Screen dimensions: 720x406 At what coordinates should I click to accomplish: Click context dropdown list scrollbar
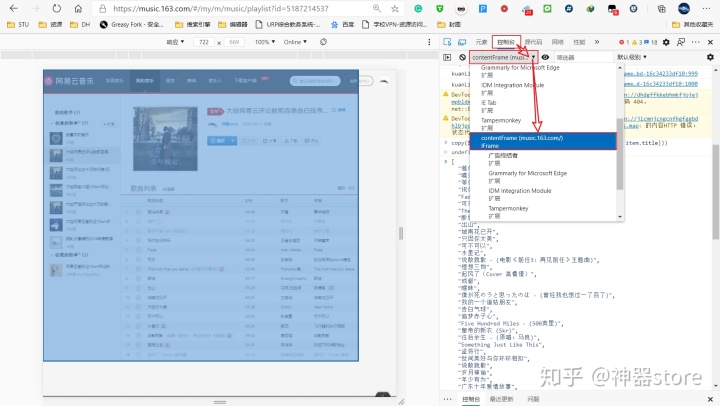click(620, 154)
